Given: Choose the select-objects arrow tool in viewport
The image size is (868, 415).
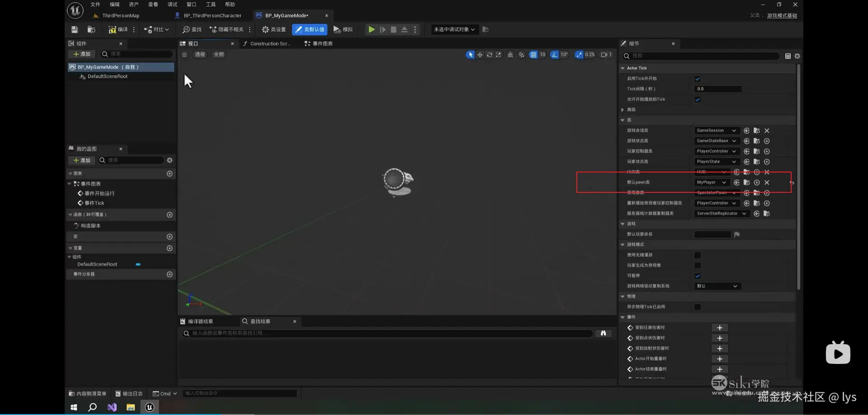Looking at the screenshot, I should (x=471, y=55).
